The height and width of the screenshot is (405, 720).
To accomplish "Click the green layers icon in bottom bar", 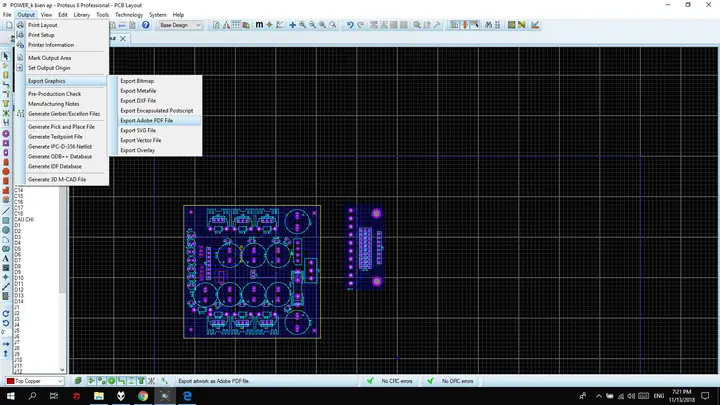I will (x=78, y=381).
